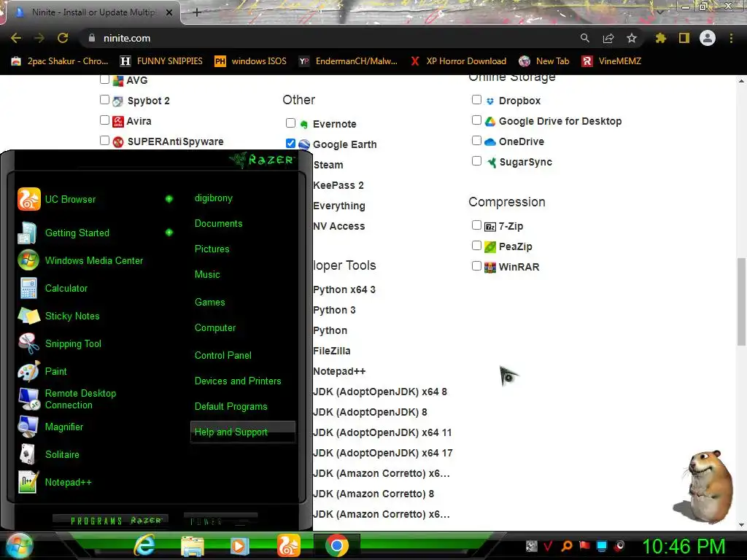Toggle Chrome side panel icon
The width and height of the screenshot is (747, 560).
pyautogui.click(x=684, y=38)
